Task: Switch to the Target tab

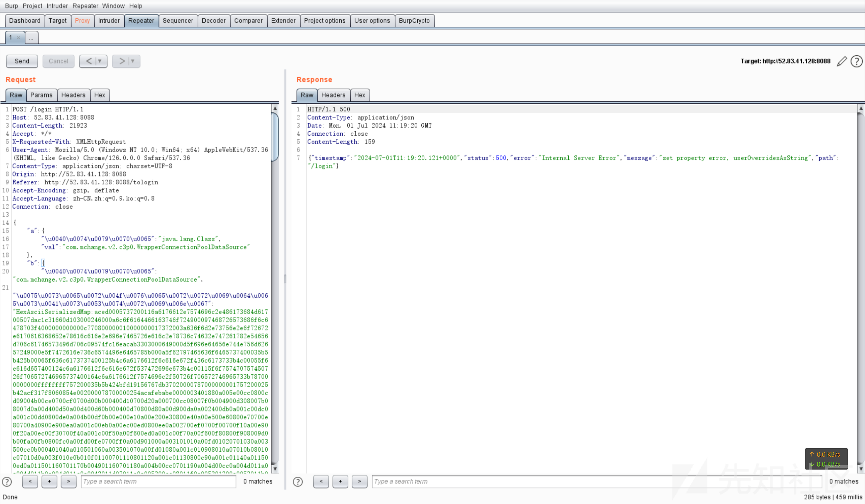Action: (58, 21)
